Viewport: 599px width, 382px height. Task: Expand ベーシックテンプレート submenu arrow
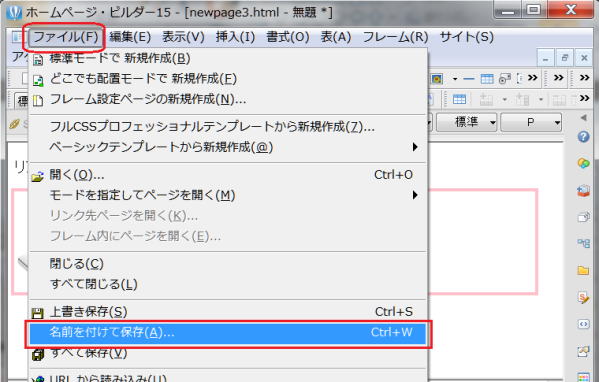[x=415, y=147]
